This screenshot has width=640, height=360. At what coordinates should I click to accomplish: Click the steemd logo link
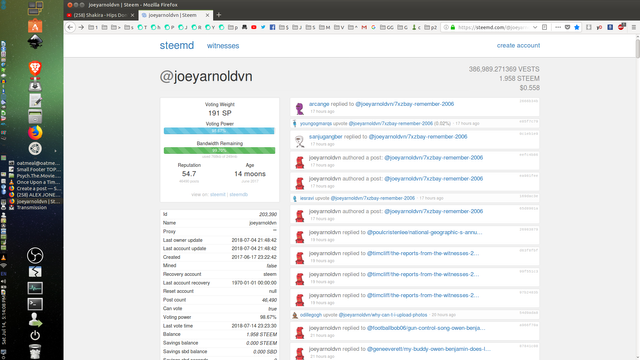pos(177,45)
